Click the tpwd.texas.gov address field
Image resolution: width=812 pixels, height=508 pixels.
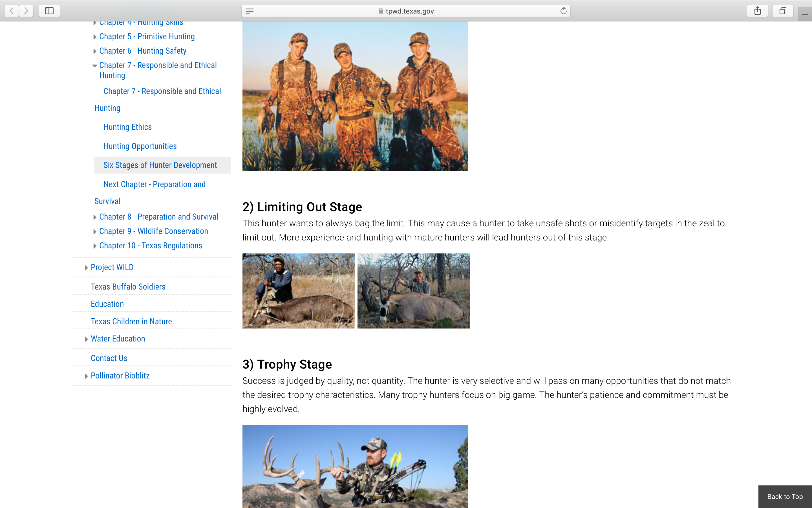[406, 11]
